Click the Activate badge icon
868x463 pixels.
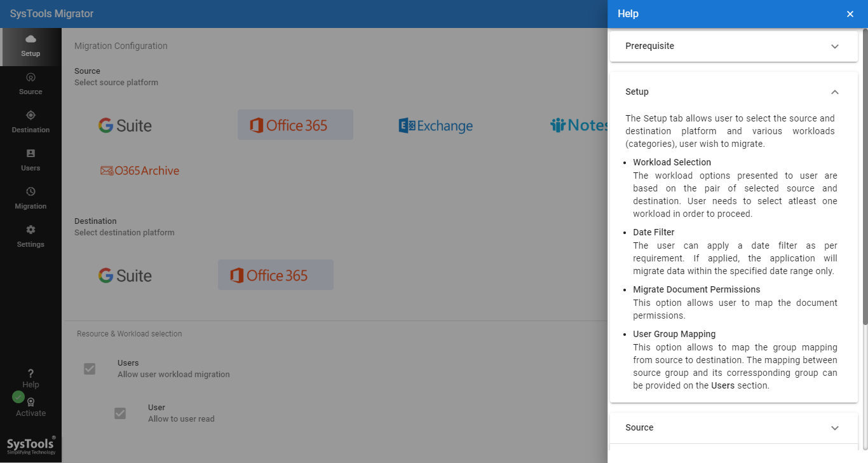click(x=31, y=402)
